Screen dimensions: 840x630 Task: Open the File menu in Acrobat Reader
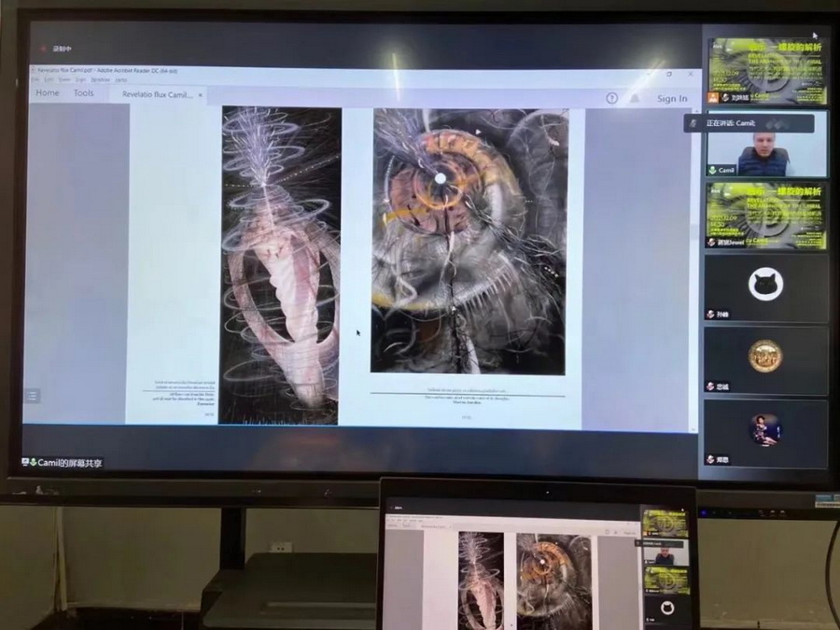tap(35, 79)
